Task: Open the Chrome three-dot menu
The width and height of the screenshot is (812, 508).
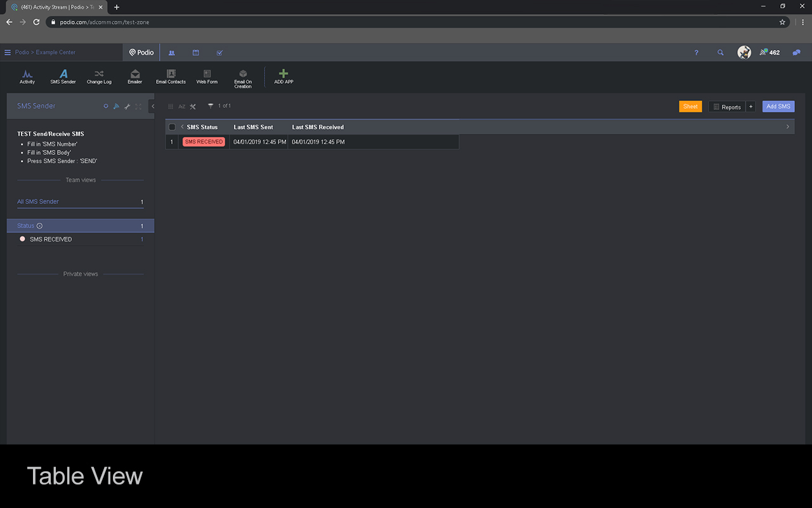Action: [x=802, y=22]
